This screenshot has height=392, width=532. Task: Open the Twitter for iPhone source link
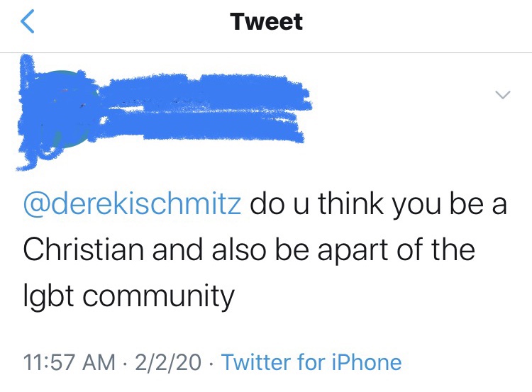(x=311, y=362)
